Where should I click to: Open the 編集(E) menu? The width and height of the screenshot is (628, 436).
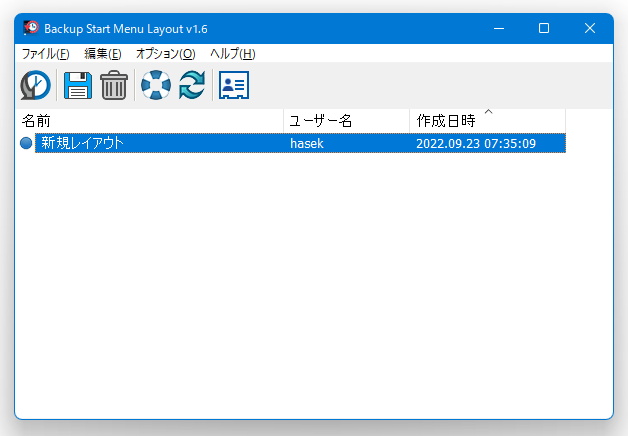pyautogui.click(x=103, y=54)
